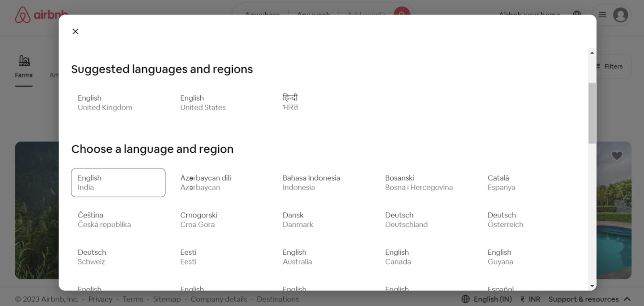Select English United Kingdom suggested language
Image resolution: width=644 pixels, height=306 pixels.
(x=105, y=103)
